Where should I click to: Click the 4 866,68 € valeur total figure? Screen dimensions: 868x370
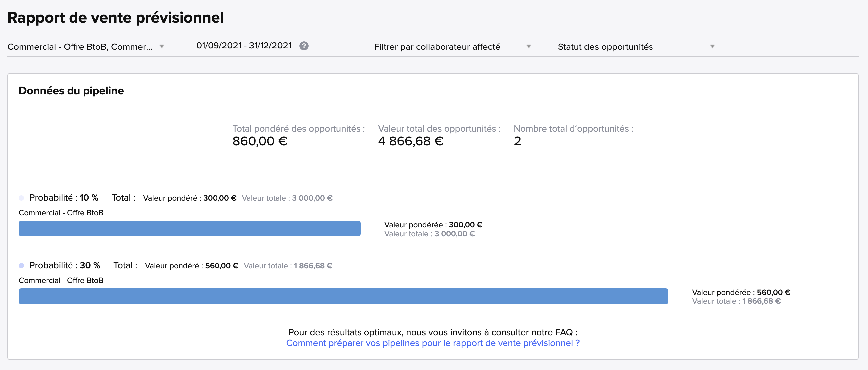pos(410,141)
